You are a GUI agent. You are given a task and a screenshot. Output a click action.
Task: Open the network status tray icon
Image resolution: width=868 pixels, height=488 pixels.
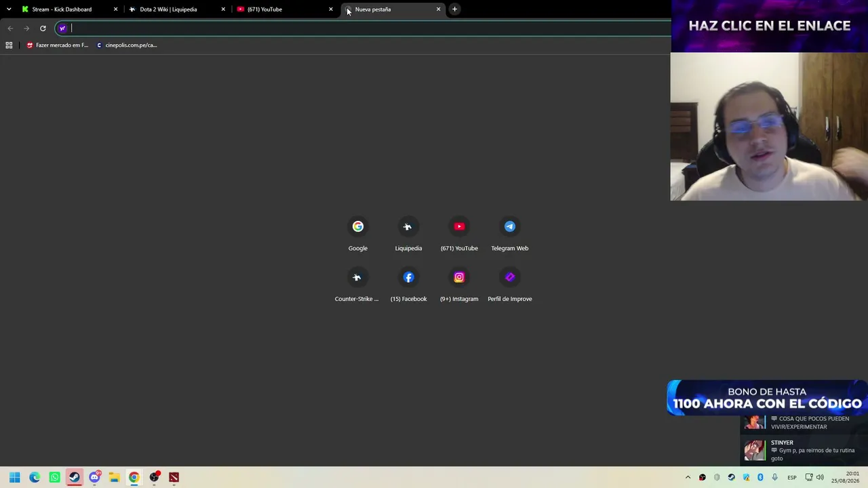[x=808, y=477]
